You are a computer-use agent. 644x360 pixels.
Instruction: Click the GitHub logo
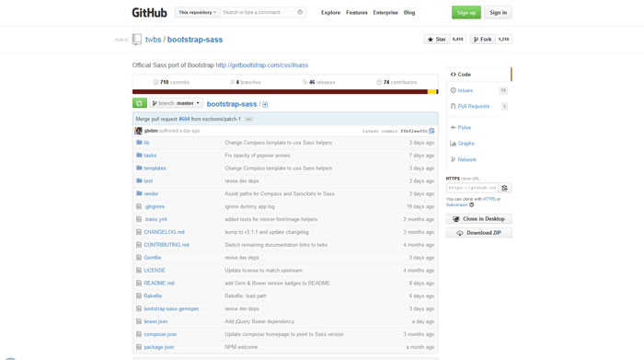click(149, 13)
